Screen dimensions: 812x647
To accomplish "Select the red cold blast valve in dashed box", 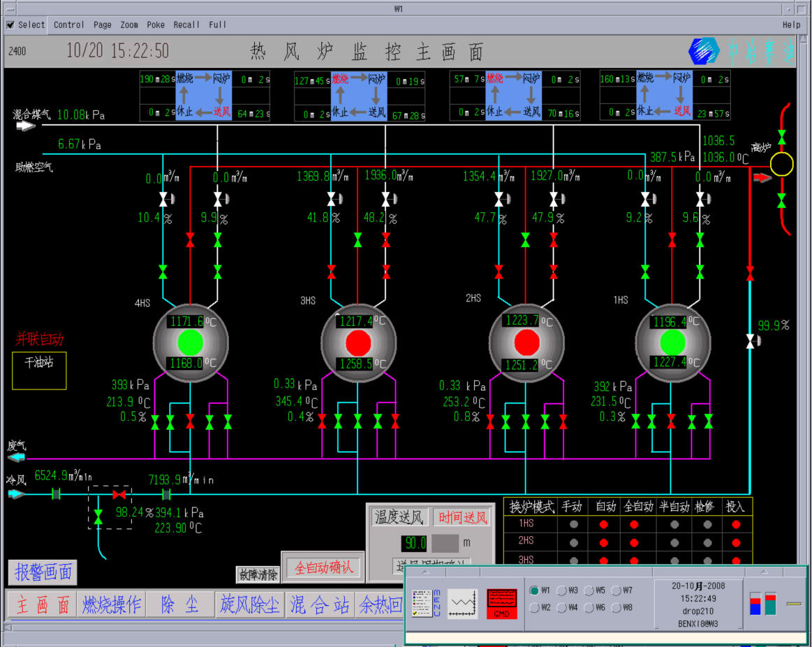I will [119, 494].
